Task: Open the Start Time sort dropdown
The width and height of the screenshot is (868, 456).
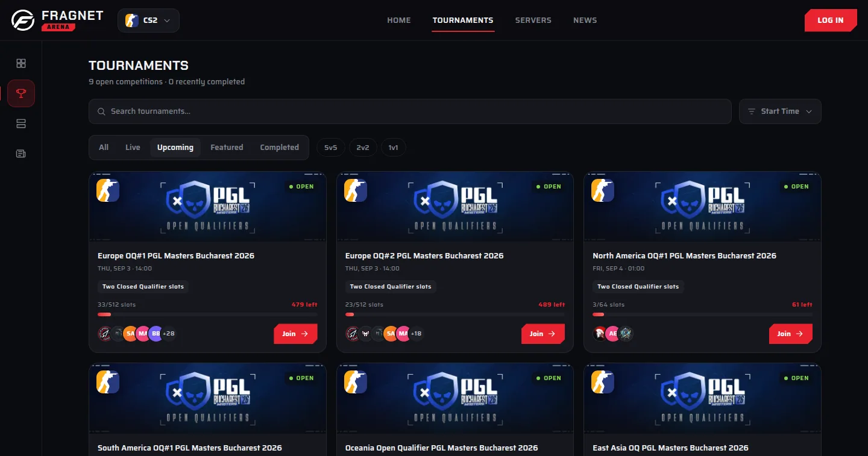Action: click(x=780, y=111)
